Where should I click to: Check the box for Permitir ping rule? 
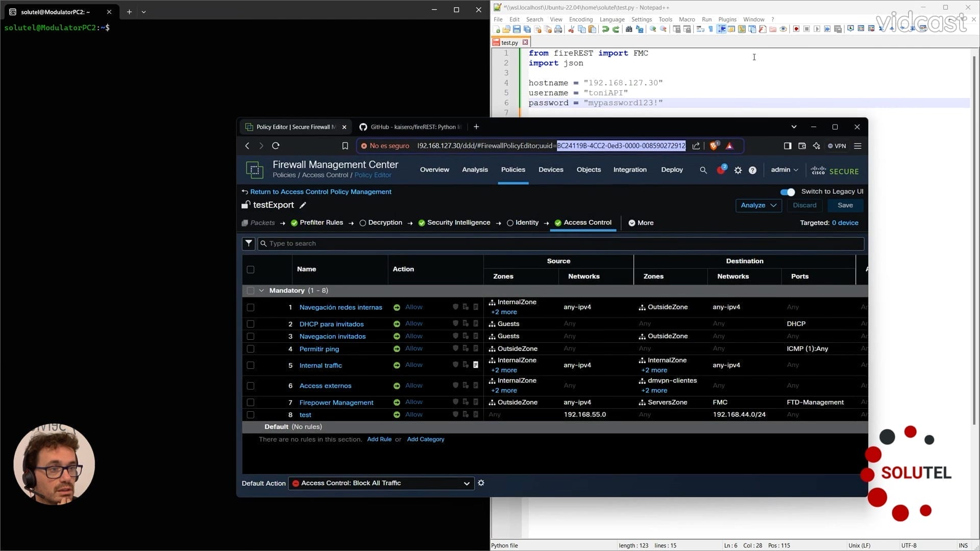tap(250, 349)
